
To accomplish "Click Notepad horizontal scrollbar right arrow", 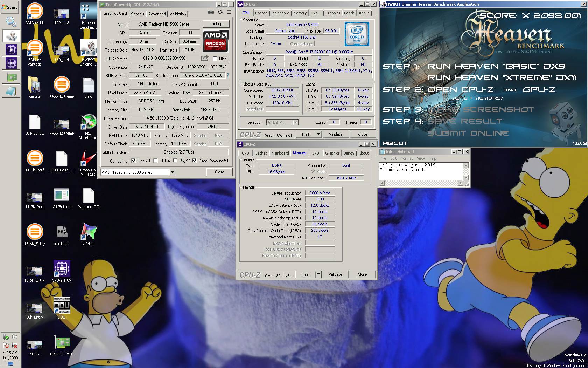I will 461,183.
